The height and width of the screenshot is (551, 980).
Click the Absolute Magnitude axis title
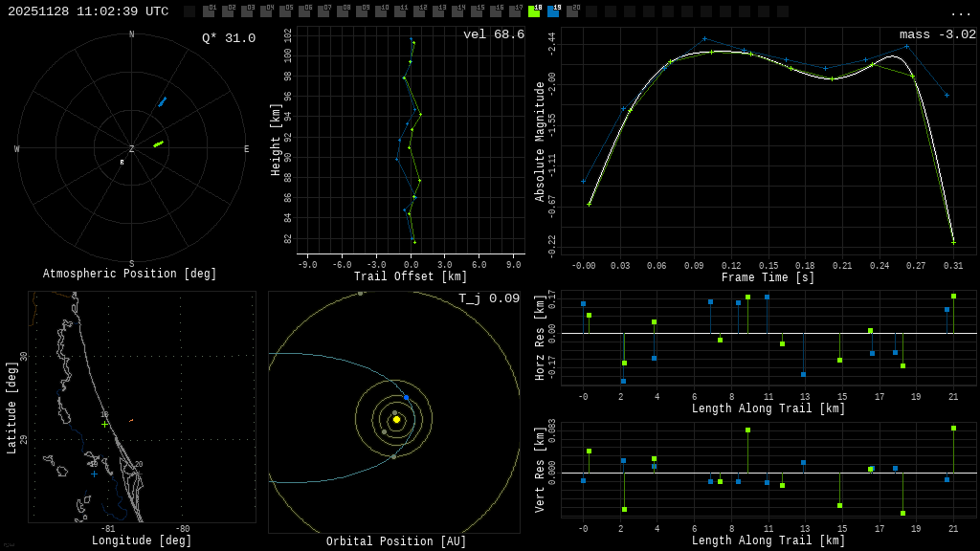(x=540, y=142)
